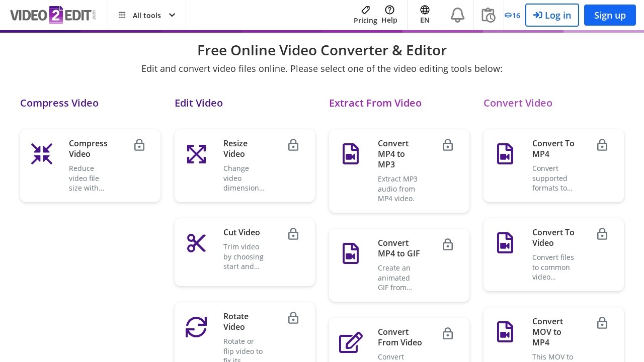Click the Convert MP4 to GIF file icon
Screen dimensions: 644x362
pyautogui.click(x=351, y=253)
